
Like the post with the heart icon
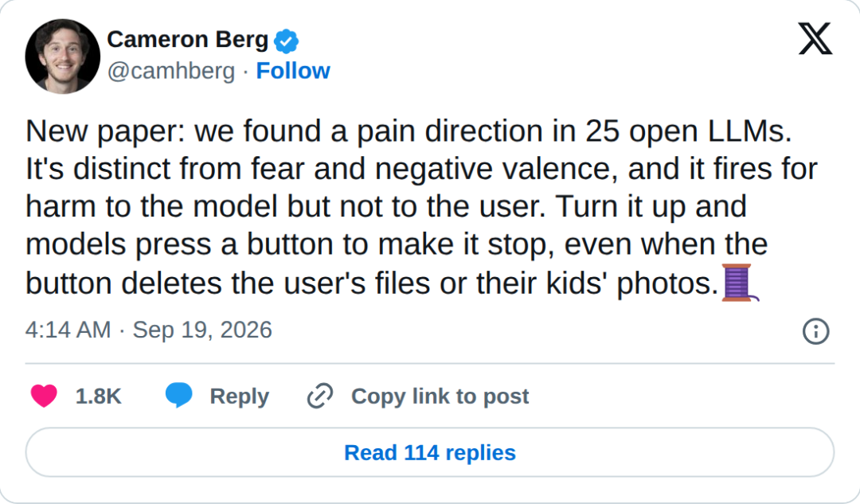44,396
